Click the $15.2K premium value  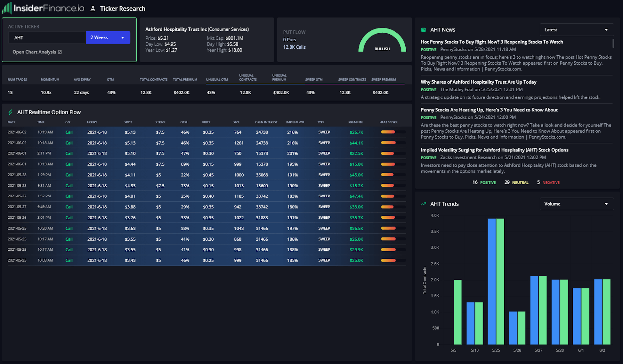click(356, 186)
